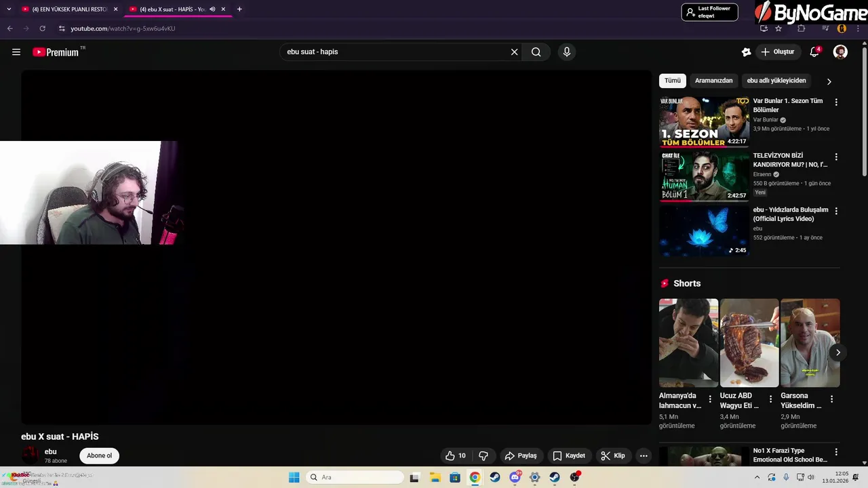Click the Kaydet save button
868x488 pixels.
coord(568,455)
